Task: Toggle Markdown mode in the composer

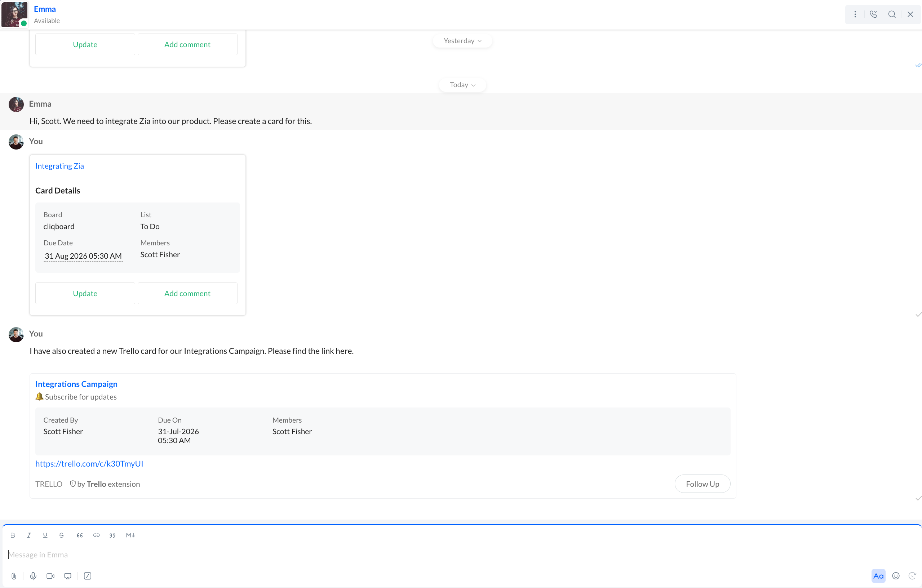Action: 130,535
